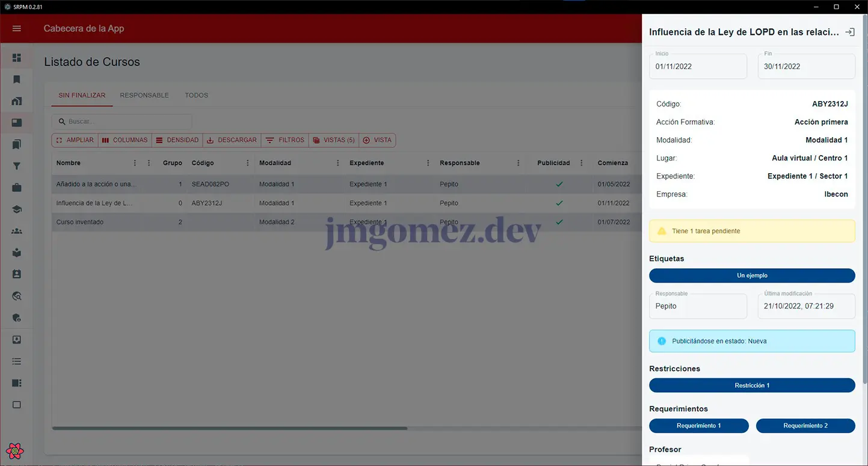
Task: Open the Modalidad column options menu
Action: click(x=338, y=163)
